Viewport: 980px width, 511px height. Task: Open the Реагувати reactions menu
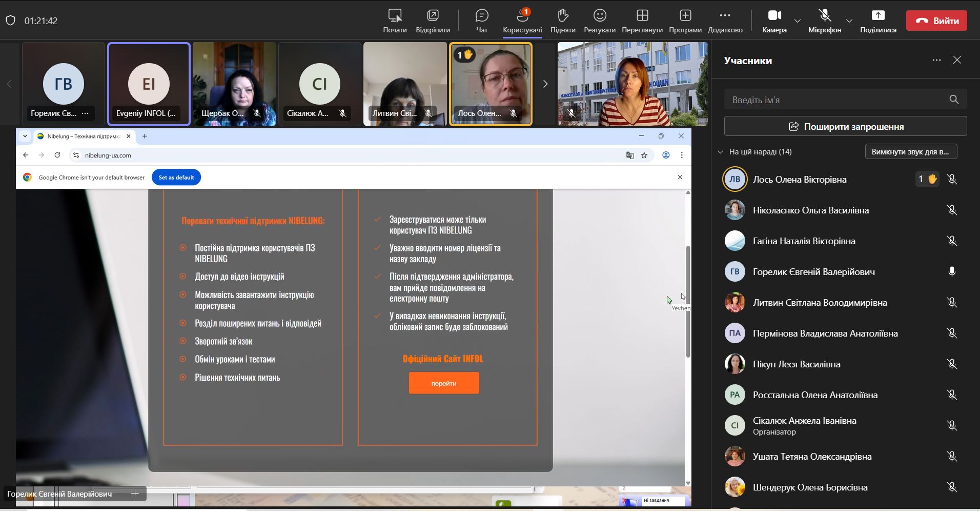(x=599, y=21)
